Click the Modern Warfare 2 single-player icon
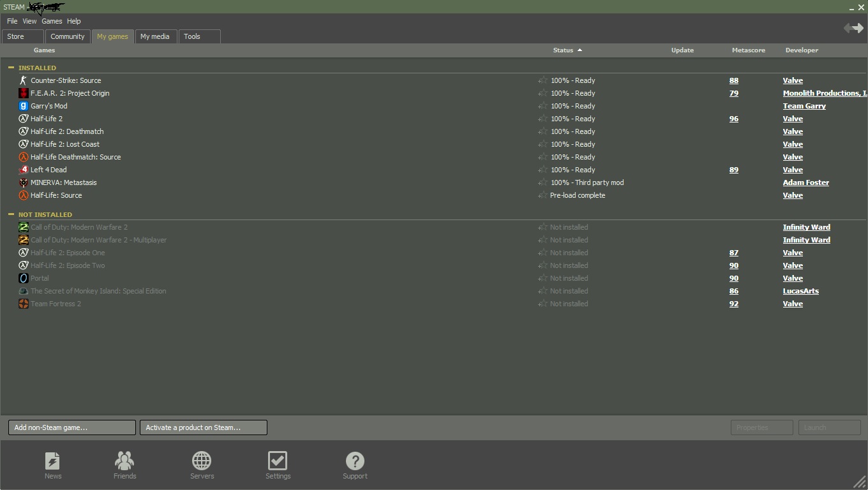The width and height of the screenshot is (868, 490). coord(24,227)
